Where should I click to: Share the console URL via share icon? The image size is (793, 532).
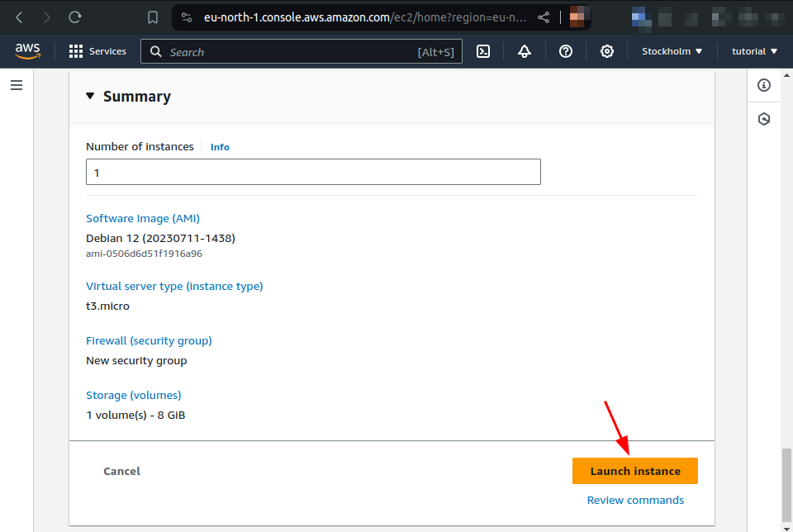tap(544, 17)
